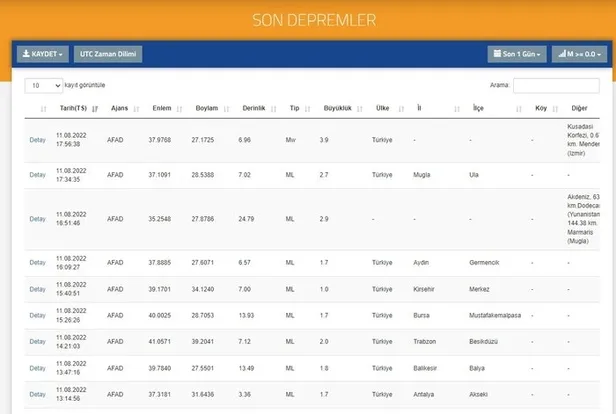Sort by the Köy column icon
Image resolution: width=616 pixels, height=414 pixels.
click(x=555, y=109)
